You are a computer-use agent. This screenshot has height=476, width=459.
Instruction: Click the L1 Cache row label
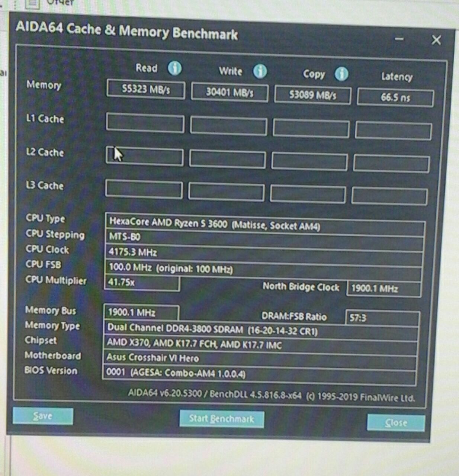[x=45, y=119]
